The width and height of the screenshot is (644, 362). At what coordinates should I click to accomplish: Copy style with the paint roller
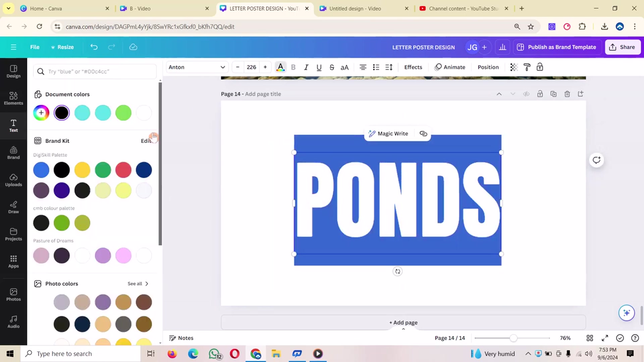[x=527, y=67]
